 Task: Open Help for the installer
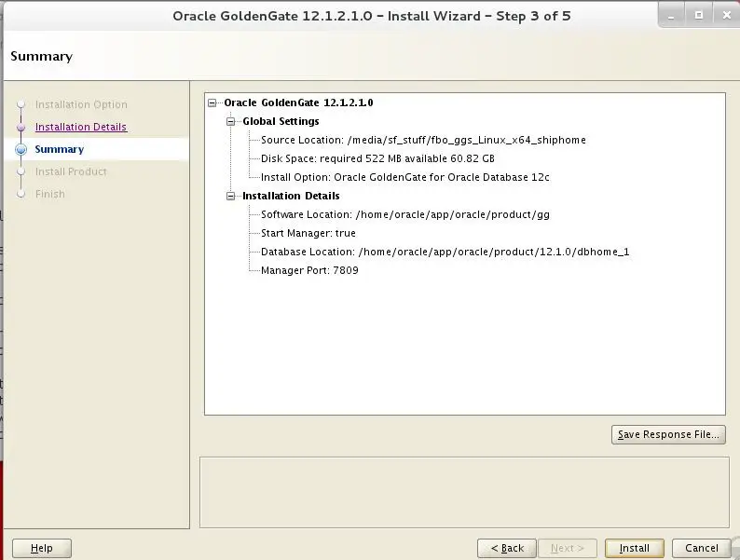(x=42, y=548)
